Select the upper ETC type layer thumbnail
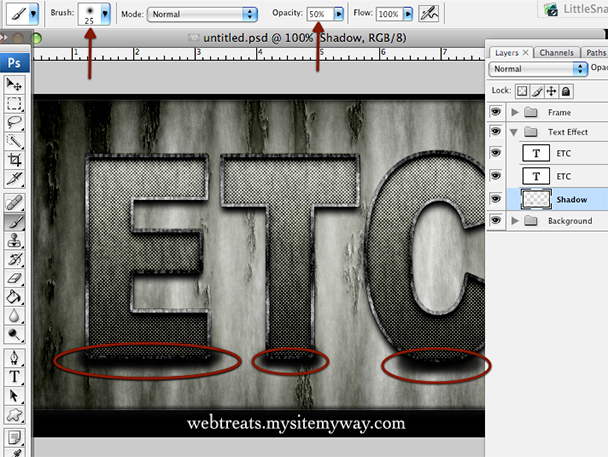The width and height of the screenshot is (608, 457). click(x=536, y=153)
